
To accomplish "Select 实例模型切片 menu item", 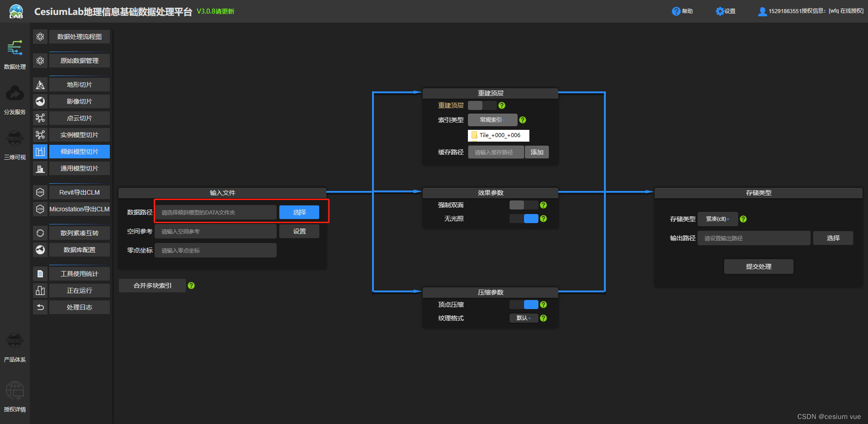I will pyautogui.click(x=80, y=135).
